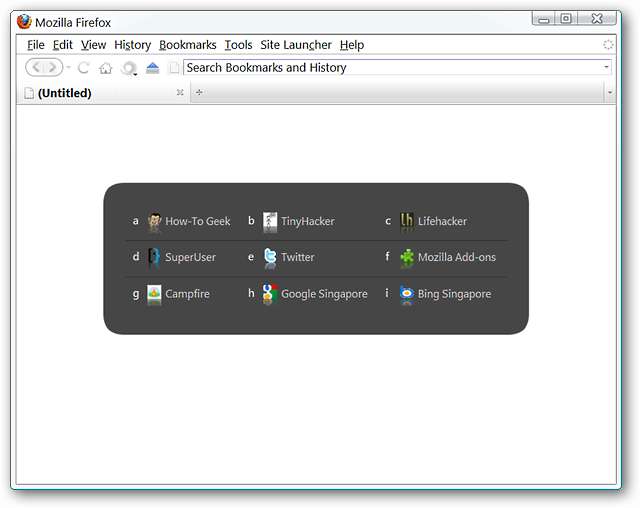Click the shortcut letter 'b' in the launcher
The height and width of the screenshot is (508, 640).
251,220
